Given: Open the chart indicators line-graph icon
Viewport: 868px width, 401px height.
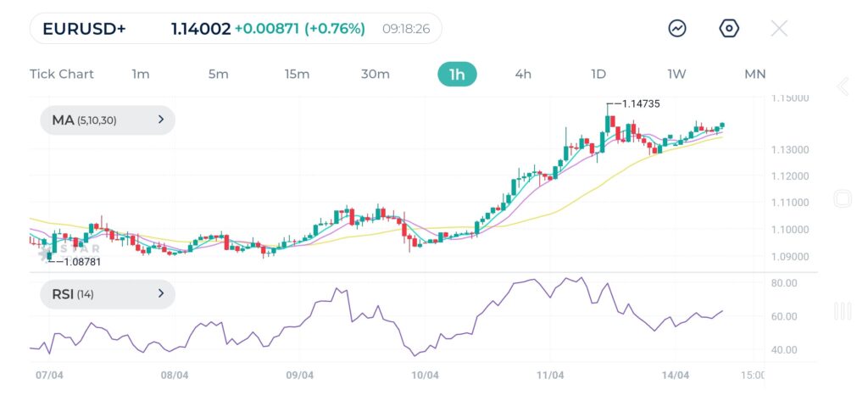Looking at the screenshot, I should click(x=677, y=29).
